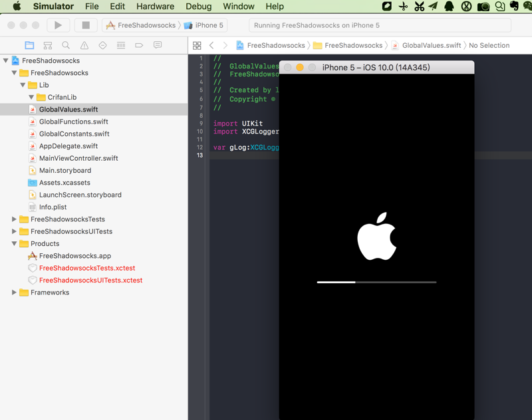Click the Run (play) button
Viewport: 532px width, 420px height.
click(58, 25)
